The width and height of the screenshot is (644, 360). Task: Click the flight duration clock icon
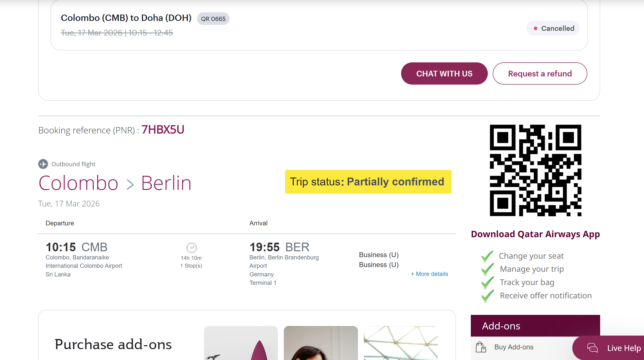coord(191,248)
